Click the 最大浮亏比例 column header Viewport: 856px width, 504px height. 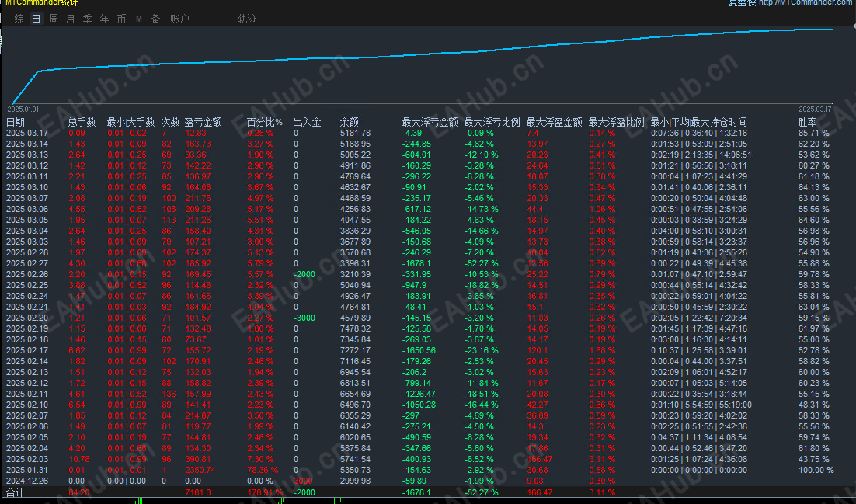(492, 122)
